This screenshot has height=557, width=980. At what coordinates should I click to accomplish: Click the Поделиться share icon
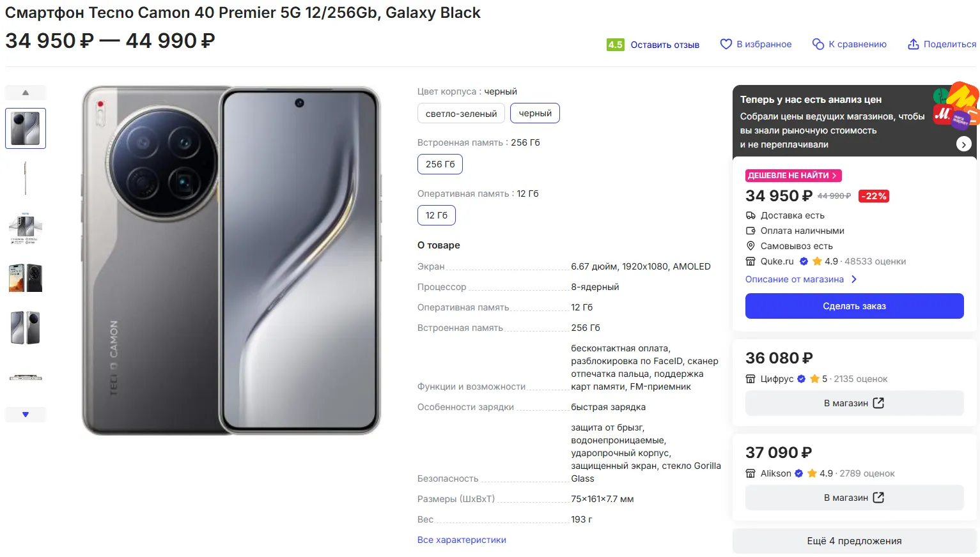pos(914,44)
